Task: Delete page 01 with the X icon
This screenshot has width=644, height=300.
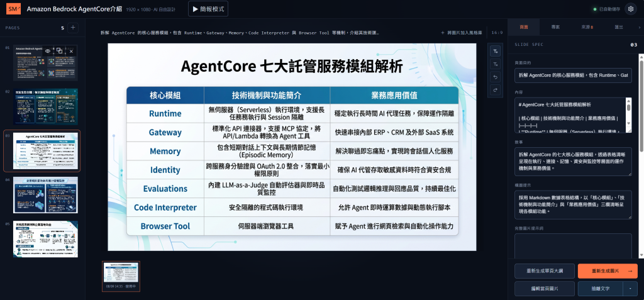Action: [x=71, y=51]
